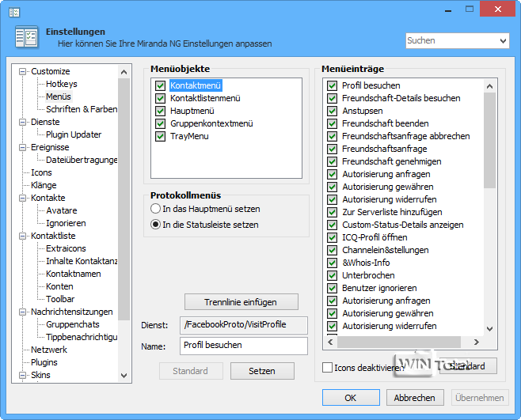The image size is (521, 420).
Task: Go to the Icons settings page
Action: [x=41, y=172]
